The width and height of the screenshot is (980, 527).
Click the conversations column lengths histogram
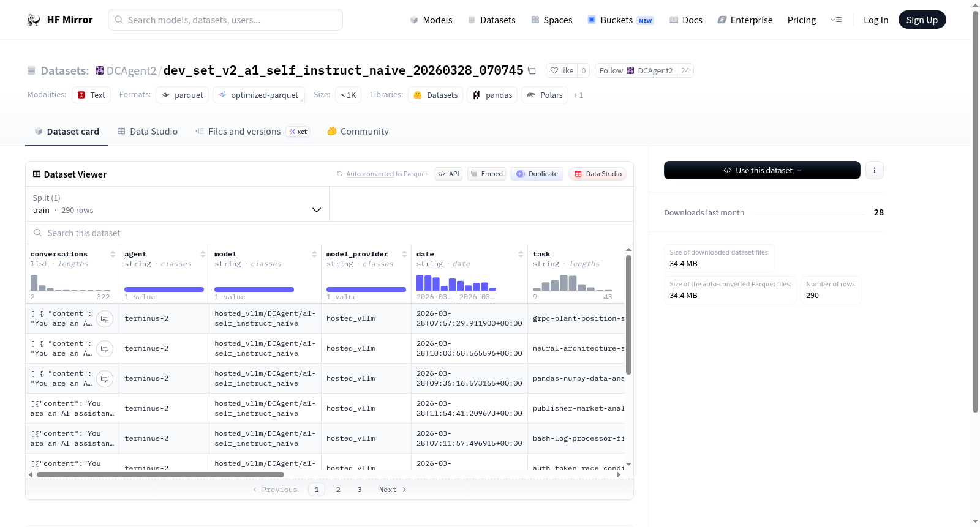click(x=70, y=282)
